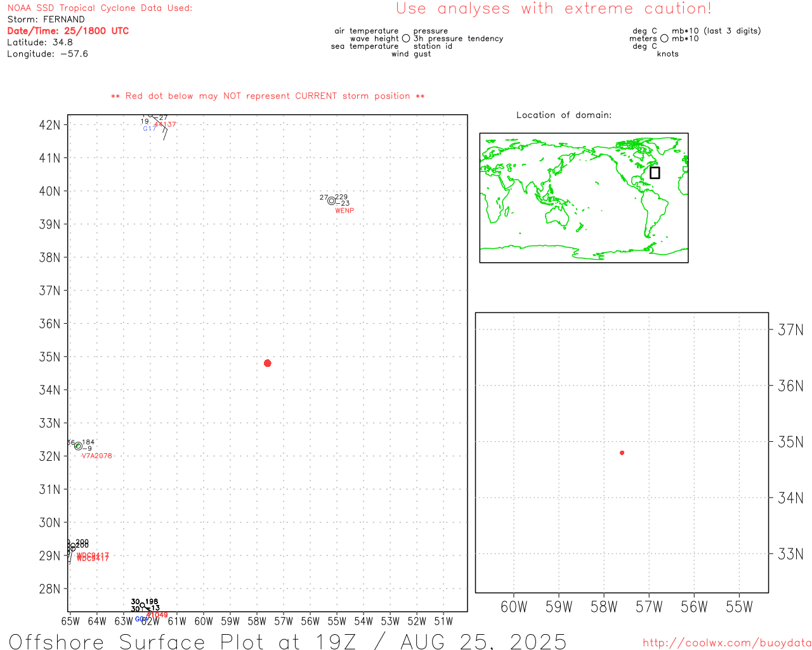Click the blue 'G17' station label
Image resolution: width=812 pixels, height=650 pixels.
[x=149, y=129]
